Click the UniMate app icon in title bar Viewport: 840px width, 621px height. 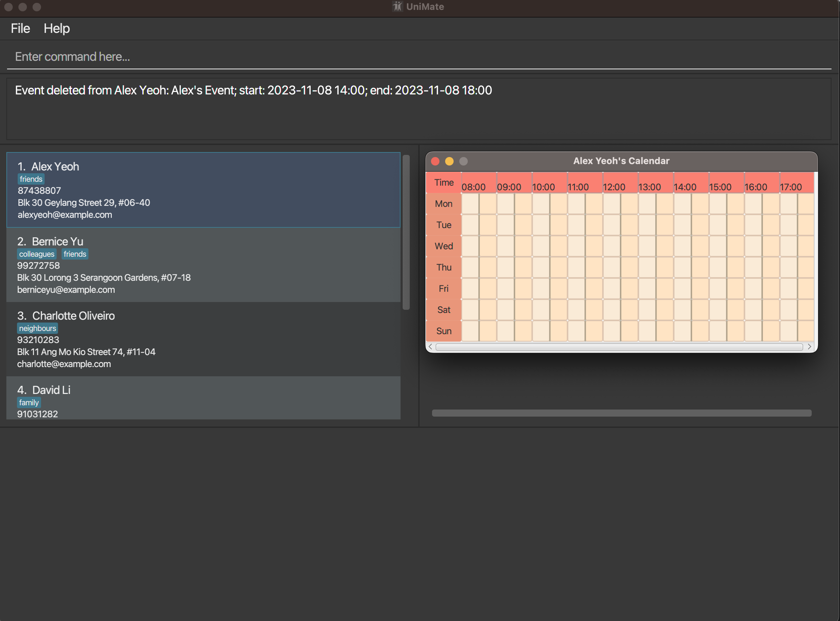(x=397, y=7)
